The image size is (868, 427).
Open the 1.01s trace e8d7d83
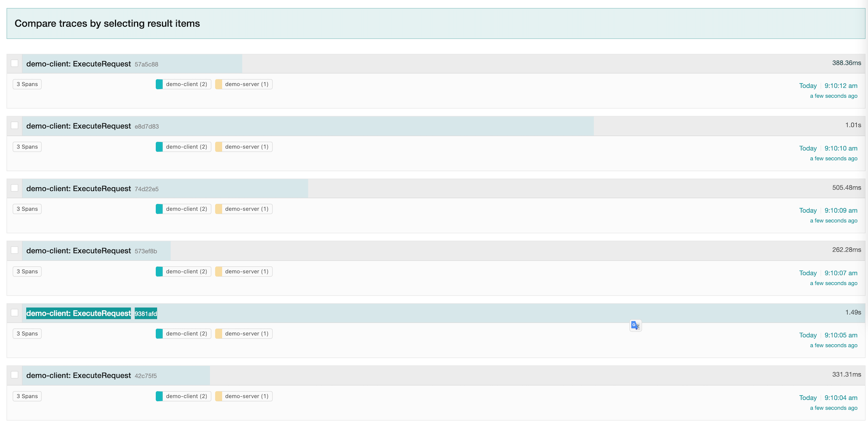tap(78, 126)
